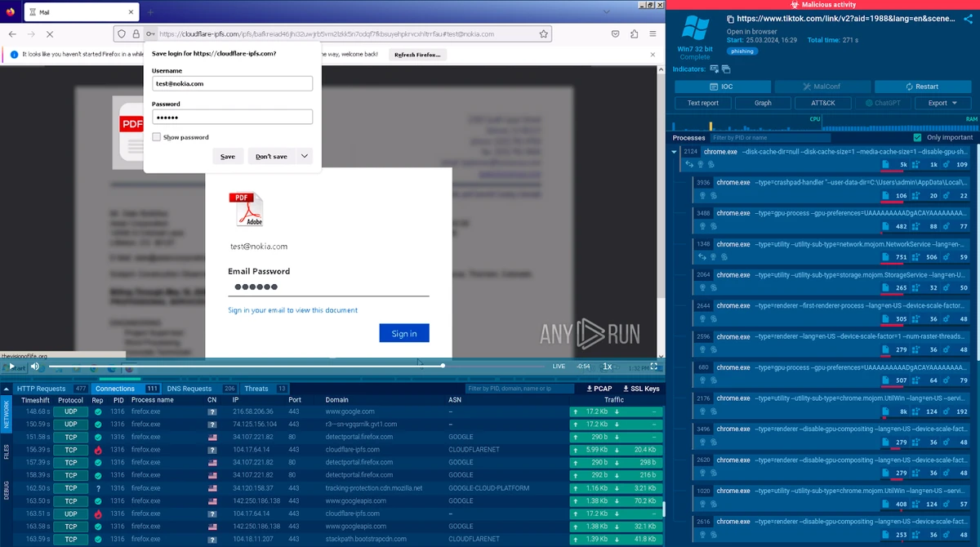This screenshot has height=547, width=980.
Task: Open the FILES side tab
Action: tap(7, 451)
